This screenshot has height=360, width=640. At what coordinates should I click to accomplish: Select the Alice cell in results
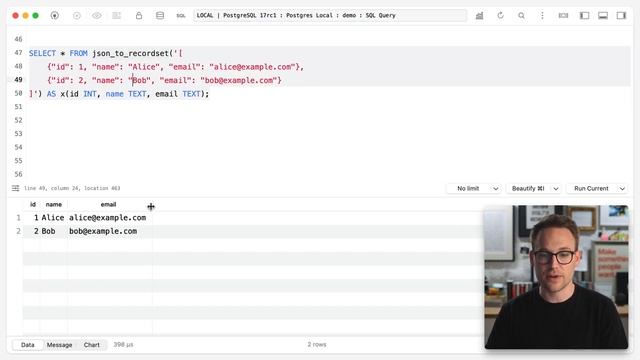[53, 218]
